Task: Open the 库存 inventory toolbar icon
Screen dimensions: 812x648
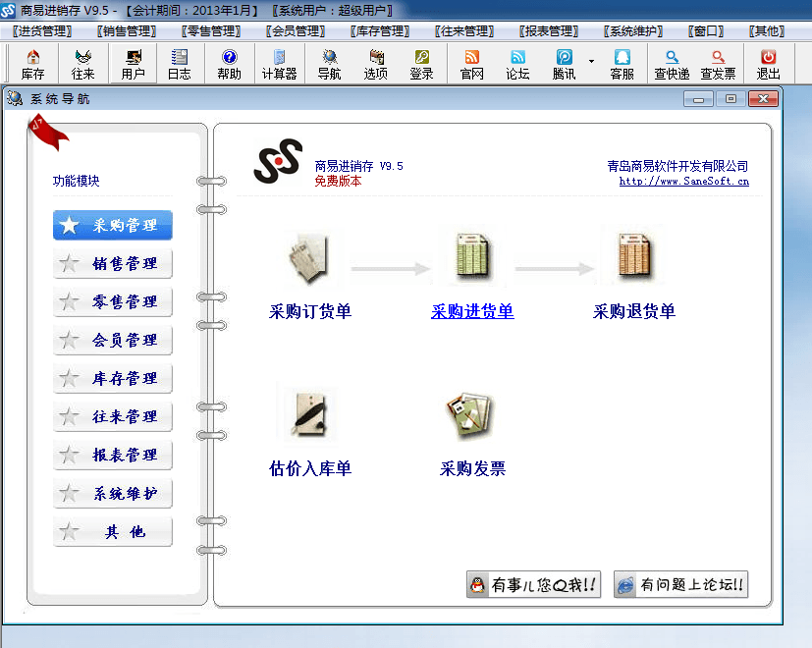Action: 32,65
